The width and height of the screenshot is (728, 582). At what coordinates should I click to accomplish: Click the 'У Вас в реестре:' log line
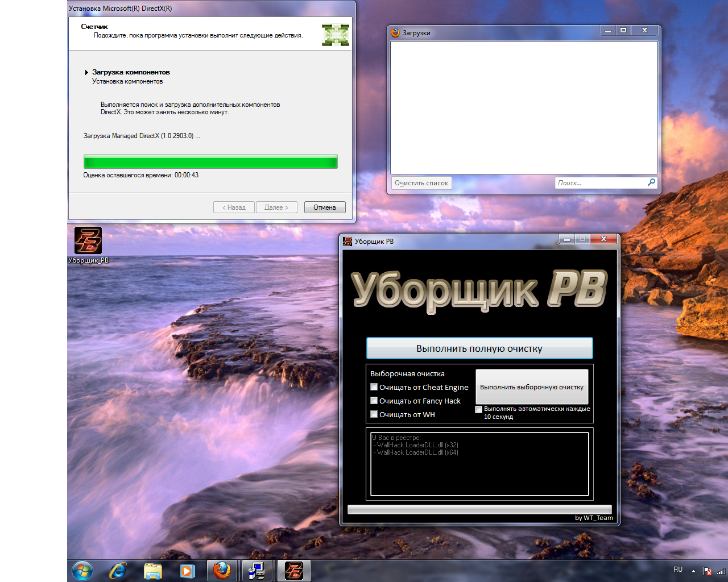tap(396, 438)
